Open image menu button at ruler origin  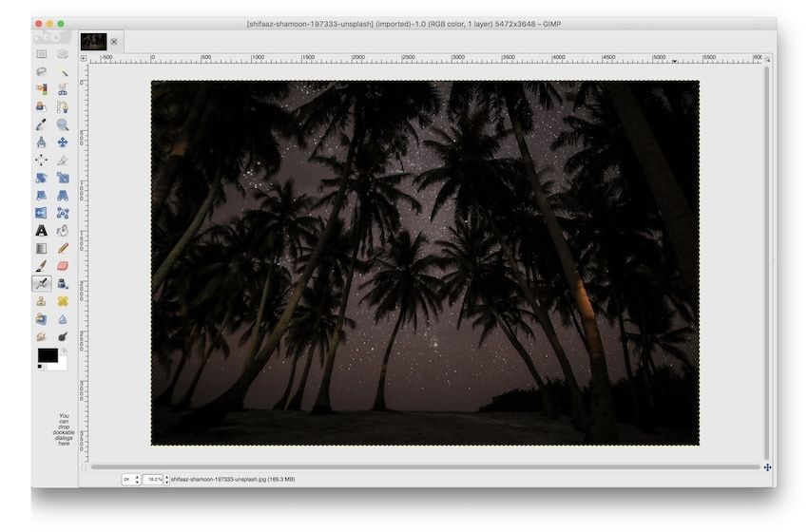(x=84, y=58)
